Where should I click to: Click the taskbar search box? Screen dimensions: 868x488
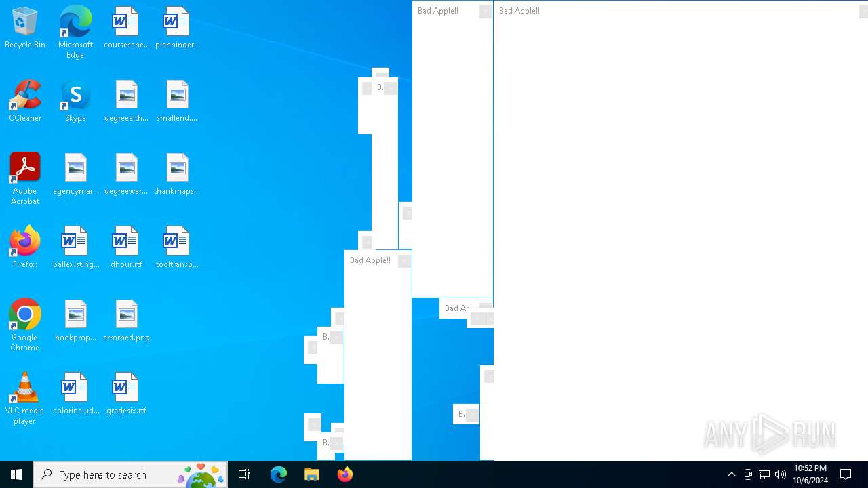(130, 474)
